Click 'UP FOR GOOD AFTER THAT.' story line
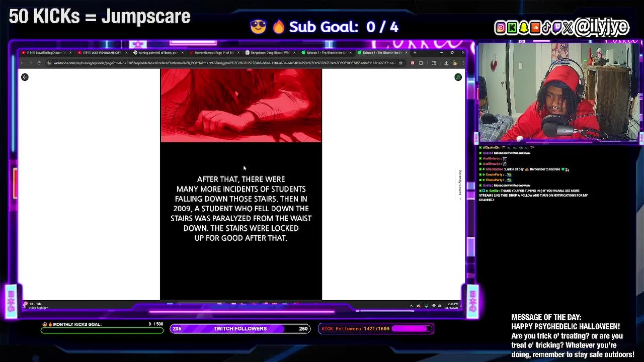This screenshot has height=362, width=644. coord(241,238)
